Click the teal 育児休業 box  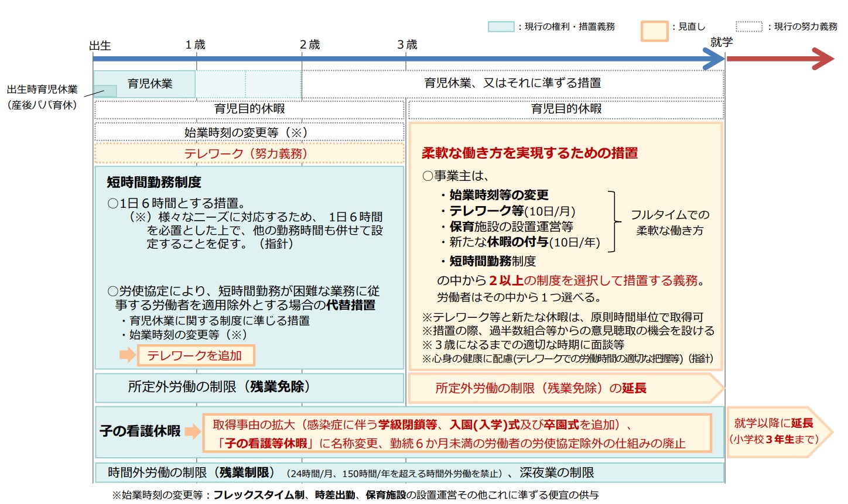144,84
